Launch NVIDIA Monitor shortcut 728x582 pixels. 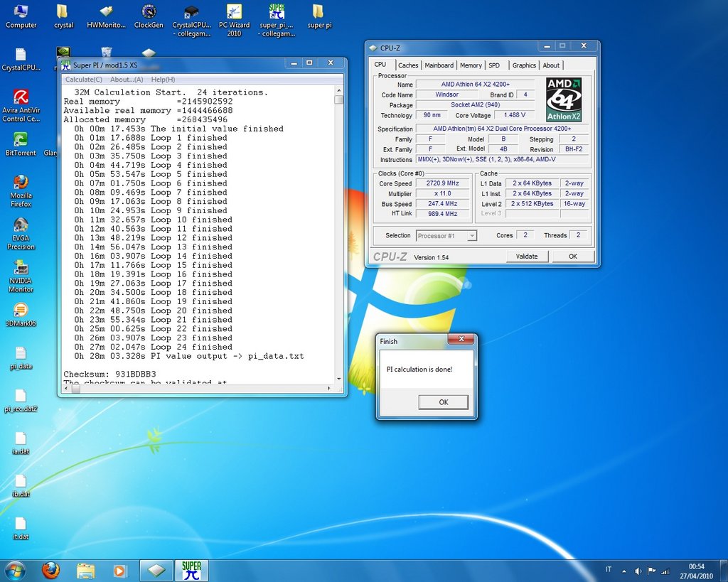coord(21,276)
